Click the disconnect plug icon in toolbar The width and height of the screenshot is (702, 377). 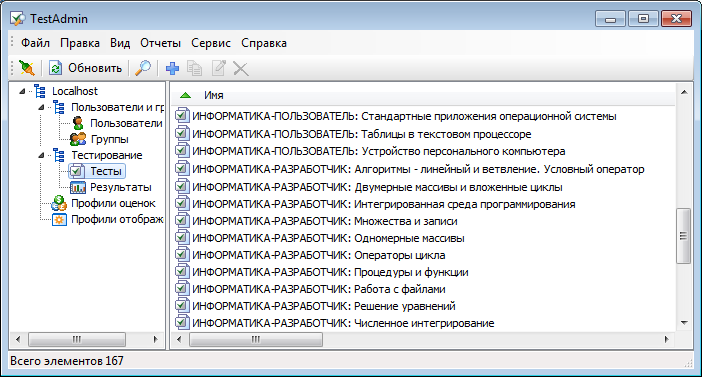[26, 69]
